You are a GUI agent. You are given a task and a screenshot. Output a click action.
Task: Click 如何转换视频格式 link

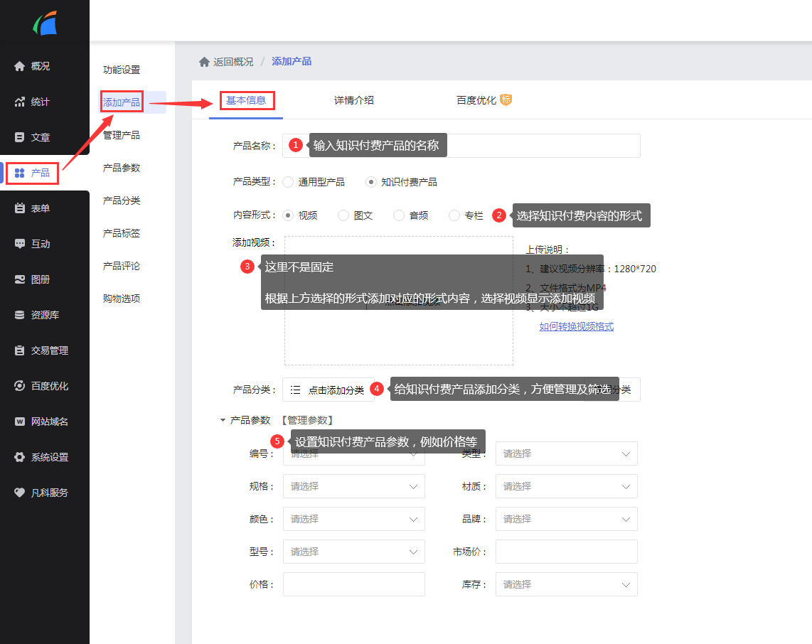(576, 327)
